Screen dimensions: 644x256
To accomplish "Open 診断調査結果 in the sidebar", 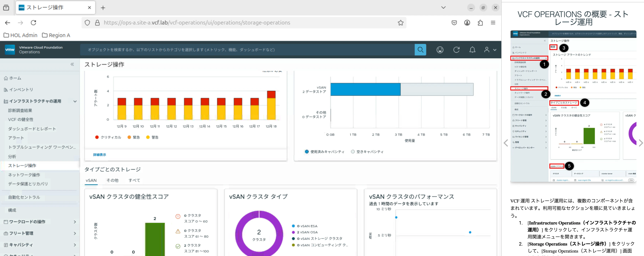I will (x=20, y=111).
